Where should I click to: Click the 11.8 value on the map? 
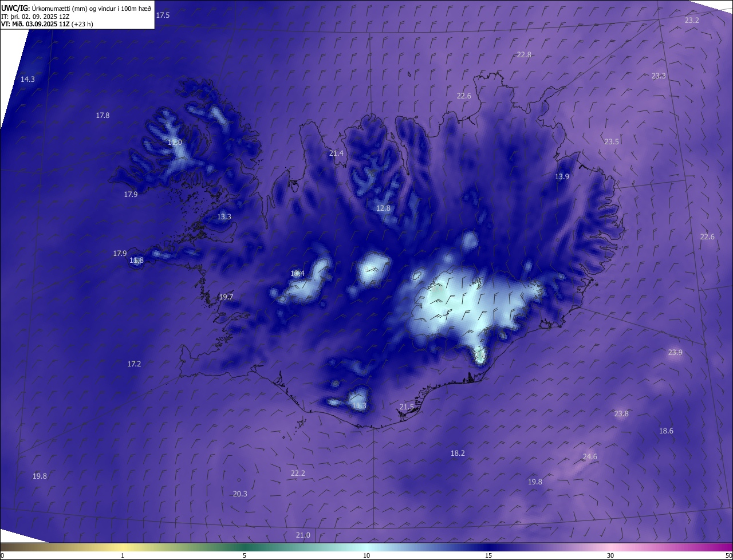pos(136,260)
